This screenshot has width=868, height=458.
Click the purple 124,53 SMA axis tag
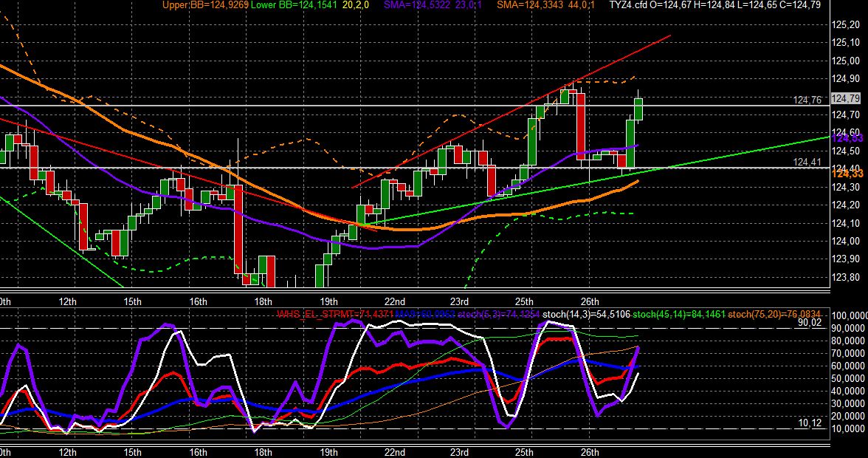847,138
